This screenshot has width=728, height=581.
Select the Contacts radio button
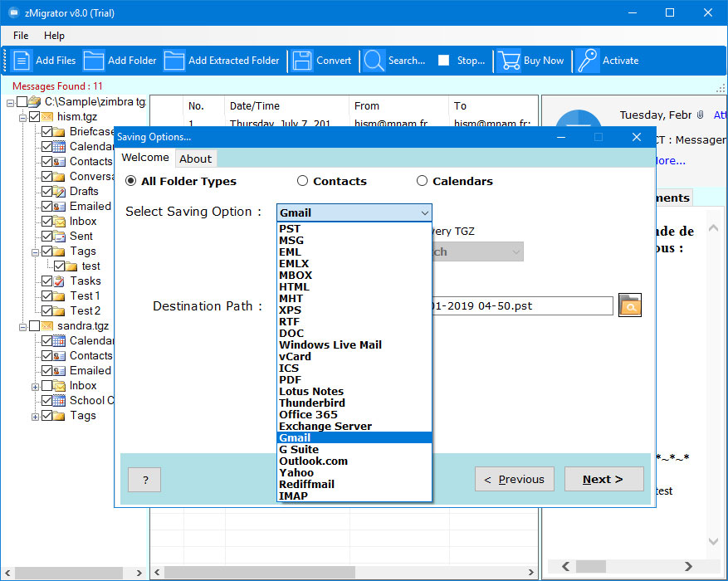coord(302,180)
